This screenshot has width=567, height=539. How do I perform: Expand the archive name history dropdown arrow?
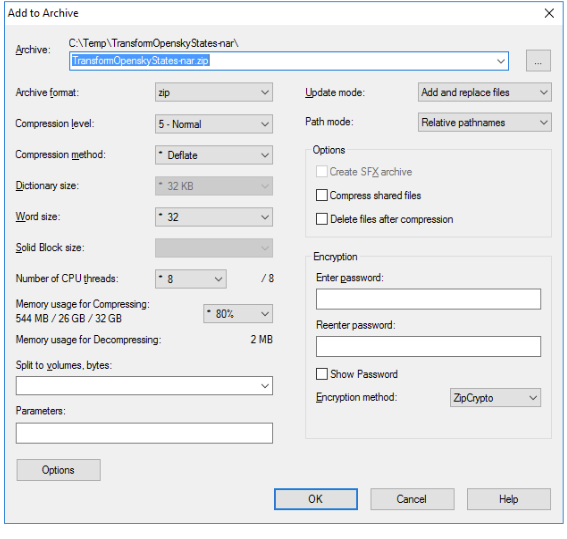click(x=501, y=61)
